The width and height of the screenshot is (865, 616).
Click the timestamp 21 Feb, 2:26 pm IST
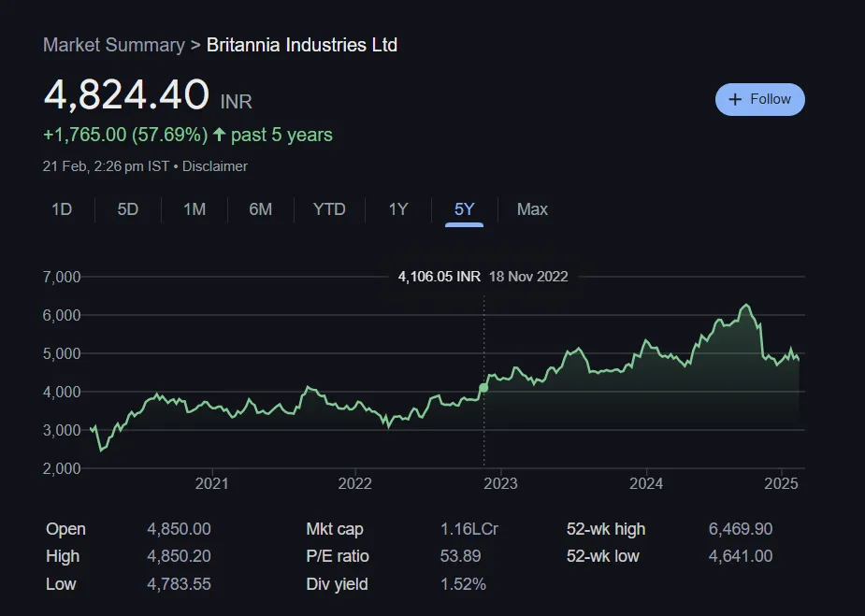(x=106, y=166)
